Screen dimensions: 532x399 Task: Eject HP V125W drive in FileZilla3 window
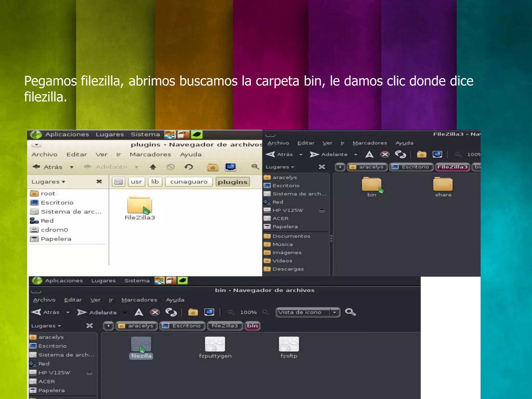(x=322, y=210)
